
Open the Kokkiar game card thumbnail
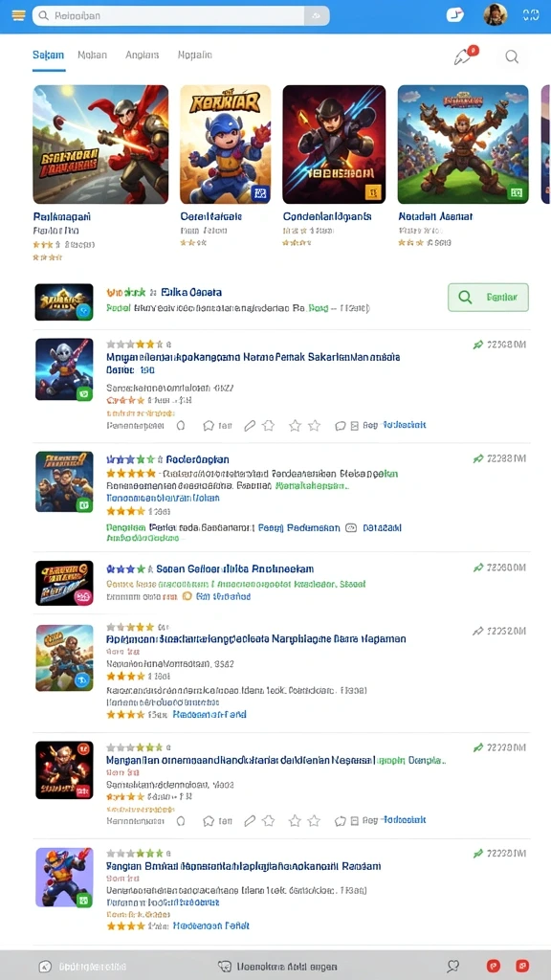pos(226,145)
